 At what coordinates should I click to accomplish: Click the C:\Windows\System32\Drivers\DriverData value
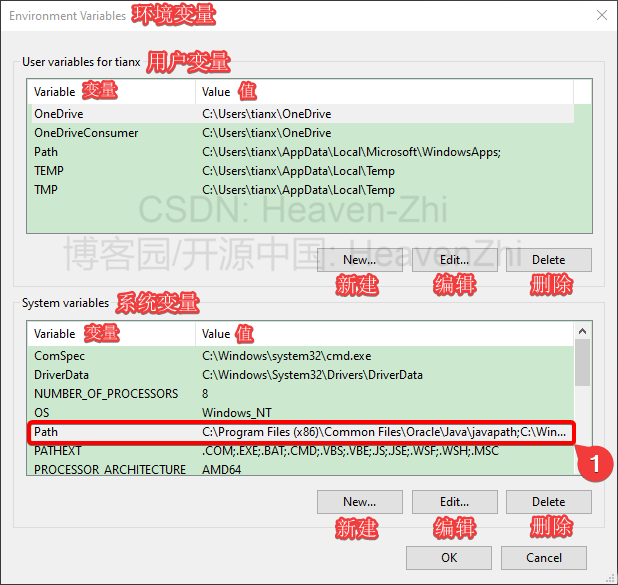(312, 375)
